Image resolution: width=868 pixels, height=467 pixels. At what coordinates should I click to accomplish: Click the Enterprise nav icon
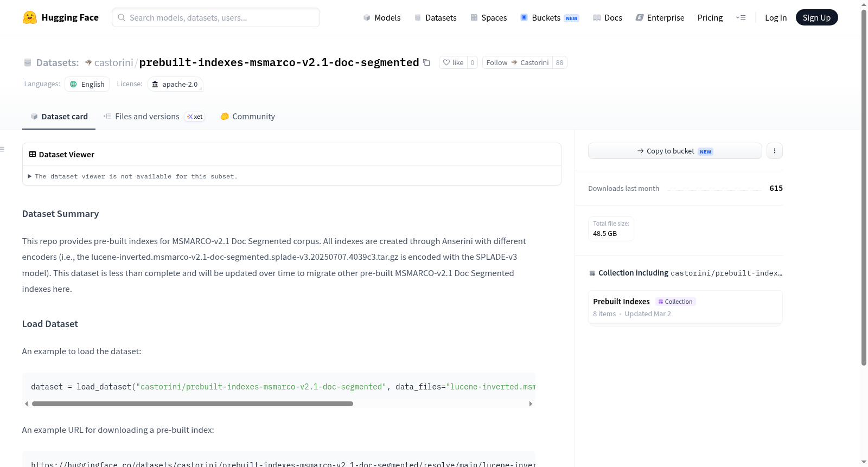click(640, 17)
